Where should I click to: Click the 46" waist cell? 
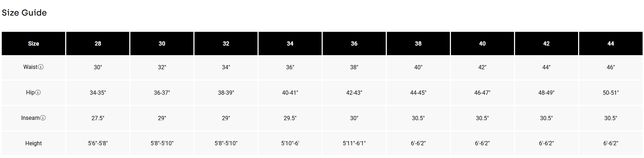pyautogui.click(x=611, y=67)
